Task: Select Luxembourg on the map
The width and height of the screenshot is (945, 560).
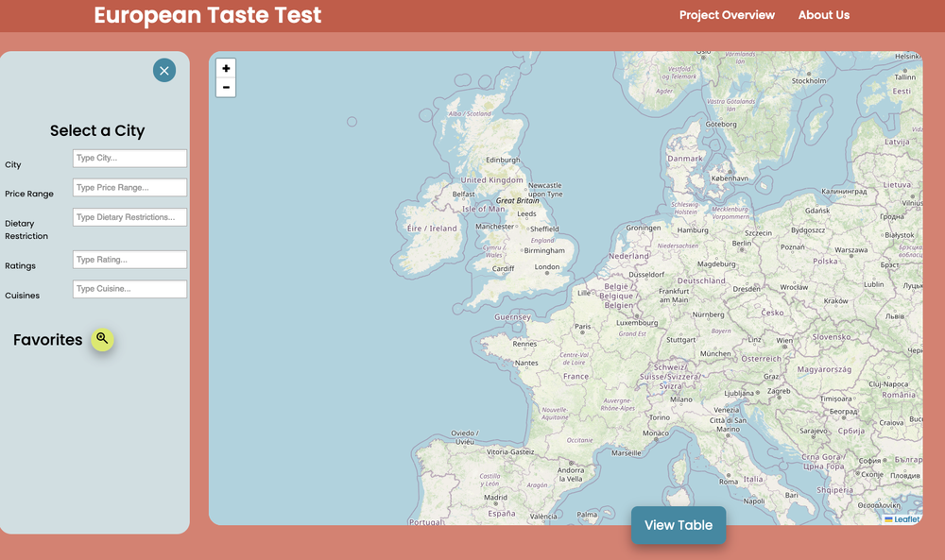Action: [637, 323]
